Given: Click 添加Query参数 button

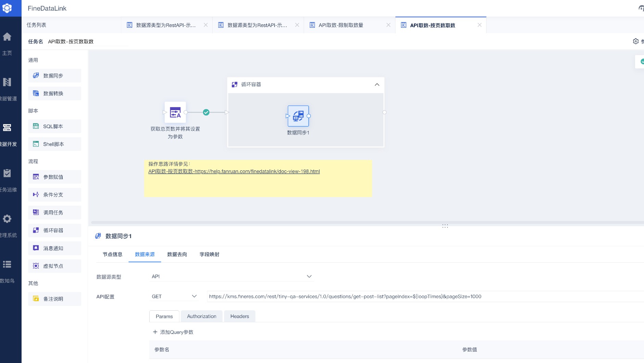Looking at the screenshot, I should tap(173, 332).
